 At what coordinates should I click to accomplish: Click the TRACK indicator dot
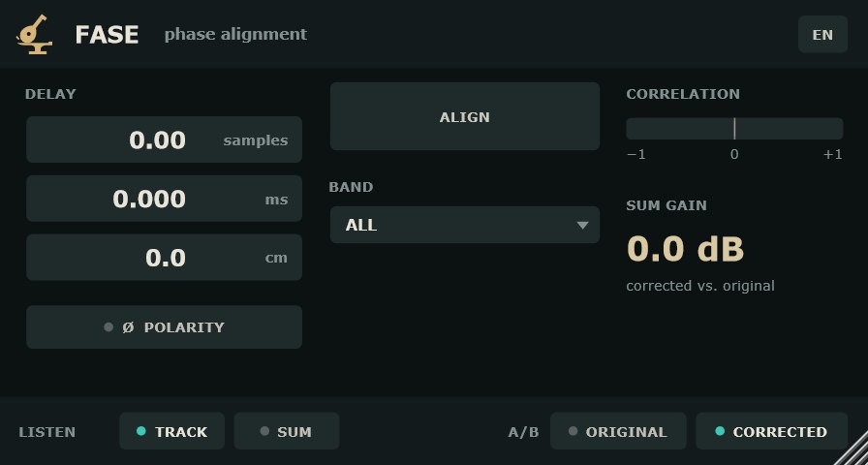click(141, 431)
